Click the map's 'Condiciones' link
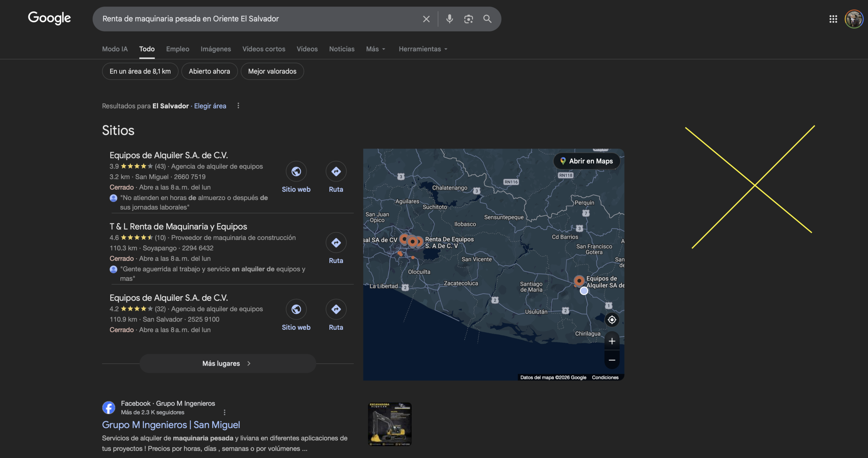Screen dimensions: 868x458 tap(605, 377)
